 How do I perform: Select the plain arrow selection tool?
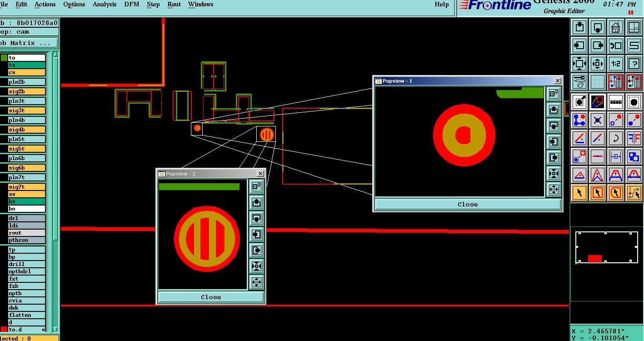tap(579, 193)
